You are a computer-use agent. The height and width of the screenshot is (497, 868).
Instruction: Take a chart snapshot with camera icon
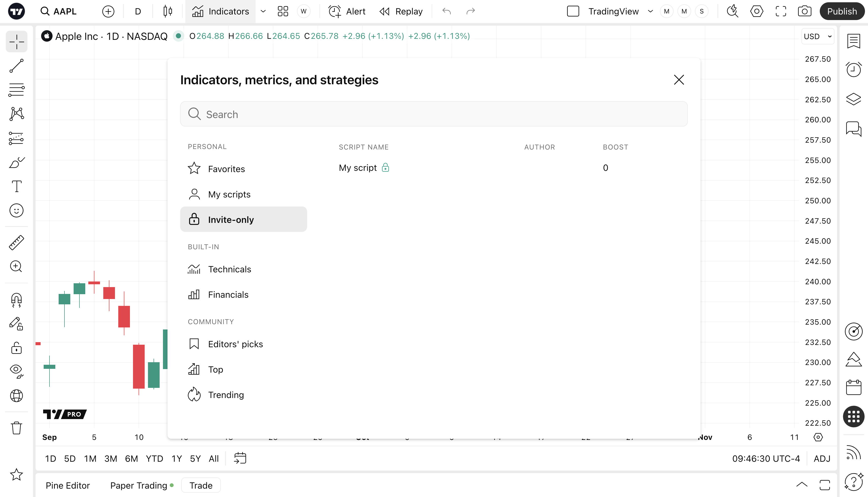[804, 11]
